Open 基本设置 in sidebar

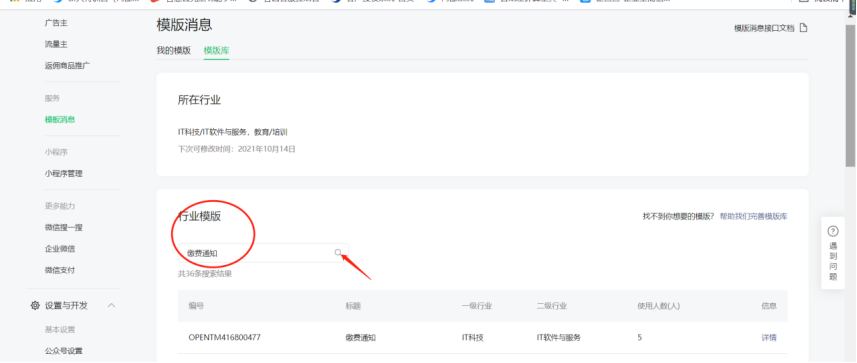click(60, 330)
